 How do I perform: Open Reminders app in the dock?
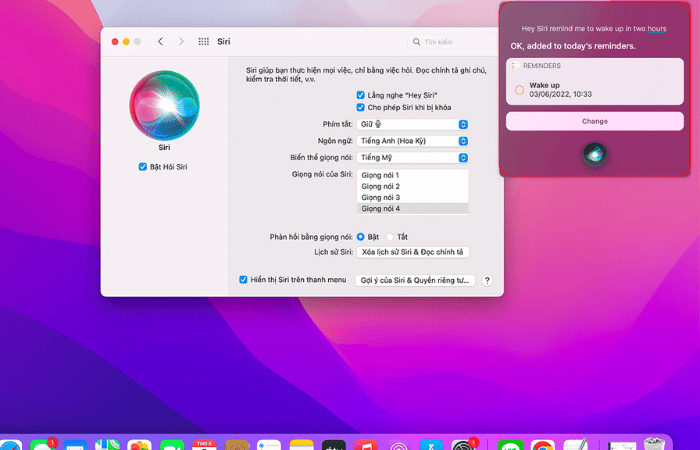pos(269,445)
